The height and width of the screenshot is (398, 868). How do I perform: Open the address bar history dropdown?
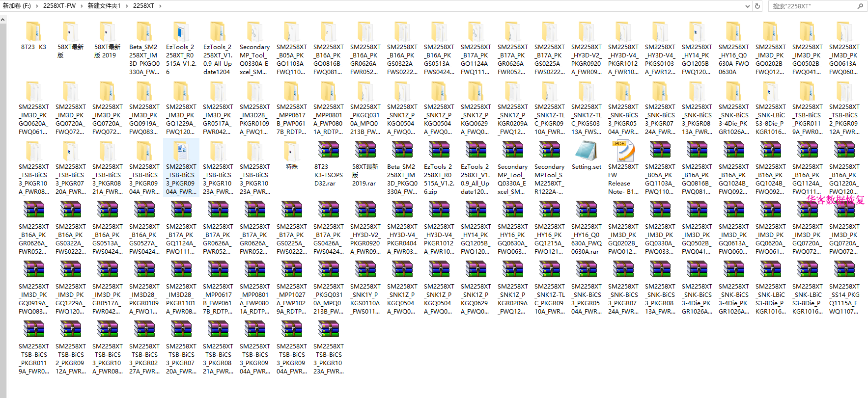pos(747,6)
